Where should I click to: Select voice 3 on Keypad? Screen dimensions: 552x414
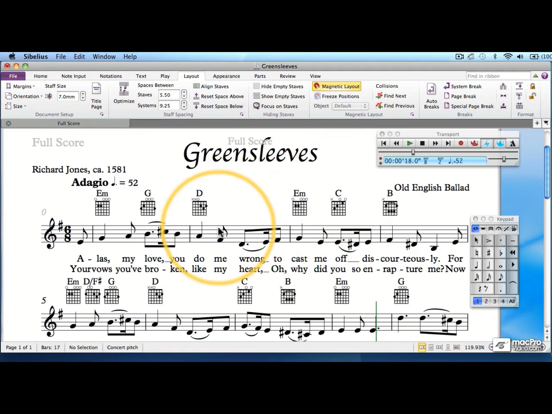[x=495, y=301]
